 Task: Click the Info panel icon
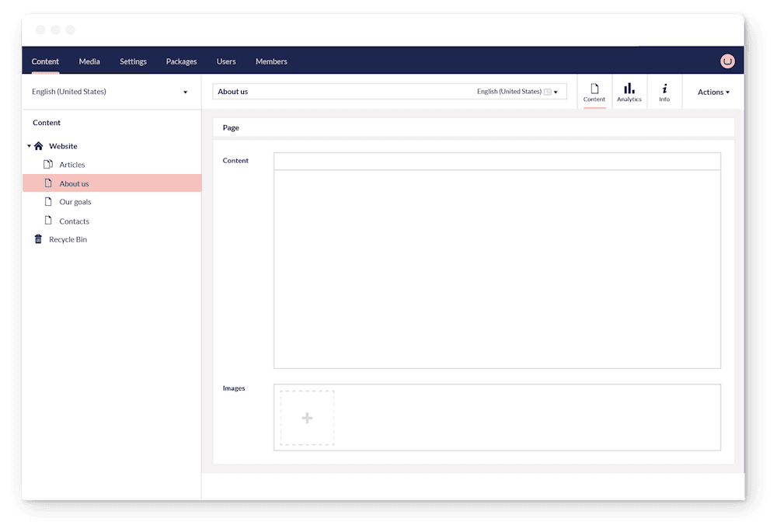click(x=664, y=91)
